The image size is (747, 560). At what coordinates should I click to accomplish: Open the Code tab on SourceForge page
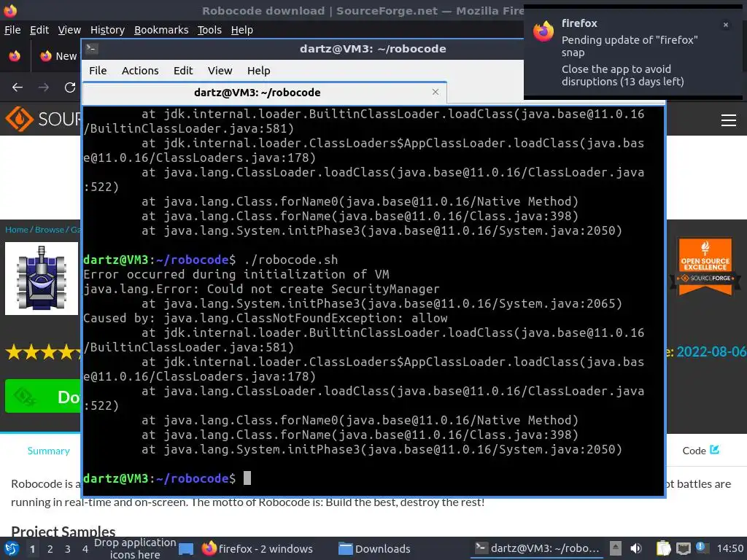click(x=700, y=451)
